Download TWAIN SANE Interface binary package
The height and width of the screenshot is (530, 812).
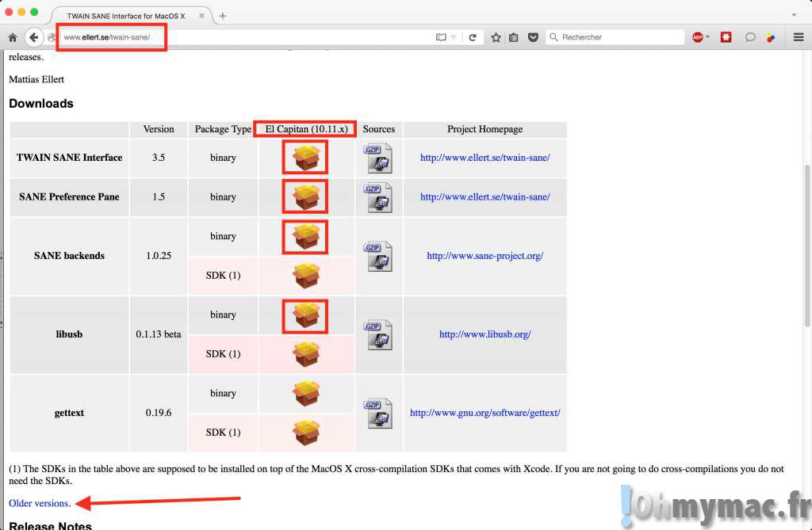click(305, 158)
